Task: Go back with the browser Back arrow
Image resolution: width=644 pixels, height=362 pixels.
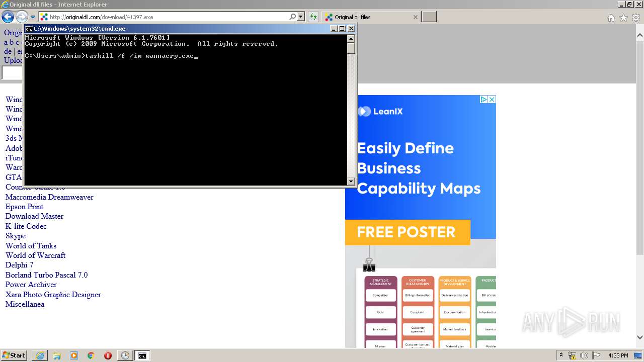Action: [x=8, y=17]
